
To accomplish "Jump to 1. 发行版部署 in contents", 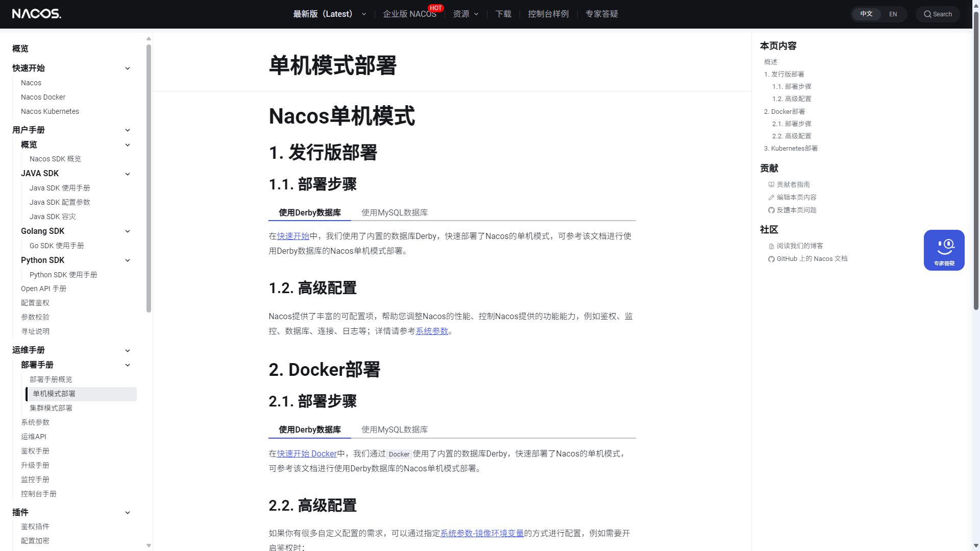I will 784,75.
